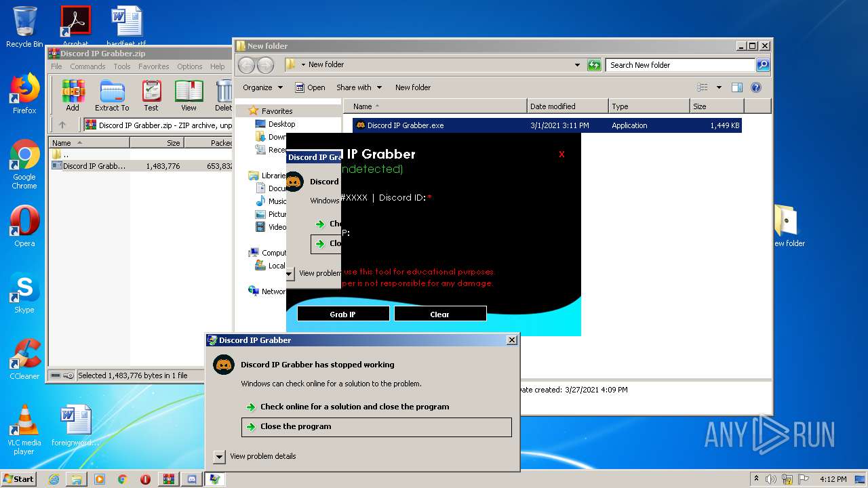Image resolution: width=868 pixels, height=488 pixels.
Task: Click the Clear button in IP Grabber
Action: (440, 314)
